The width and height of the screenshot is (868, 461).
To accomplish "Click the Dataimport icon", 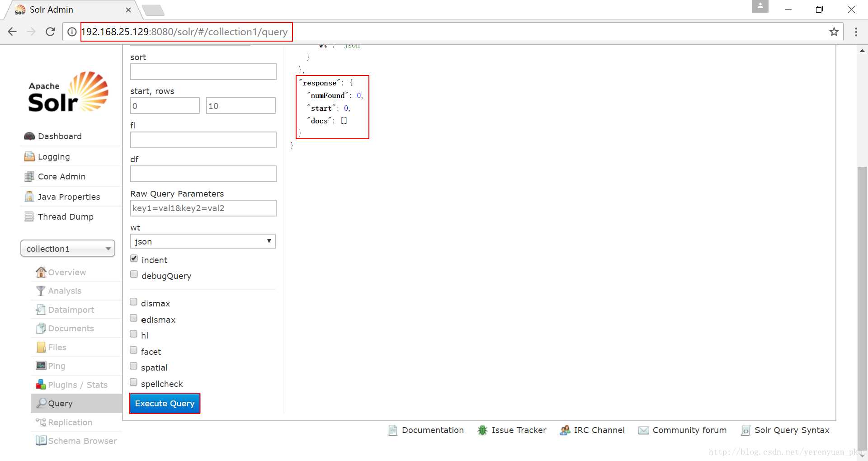I will [x=41, y=310].
